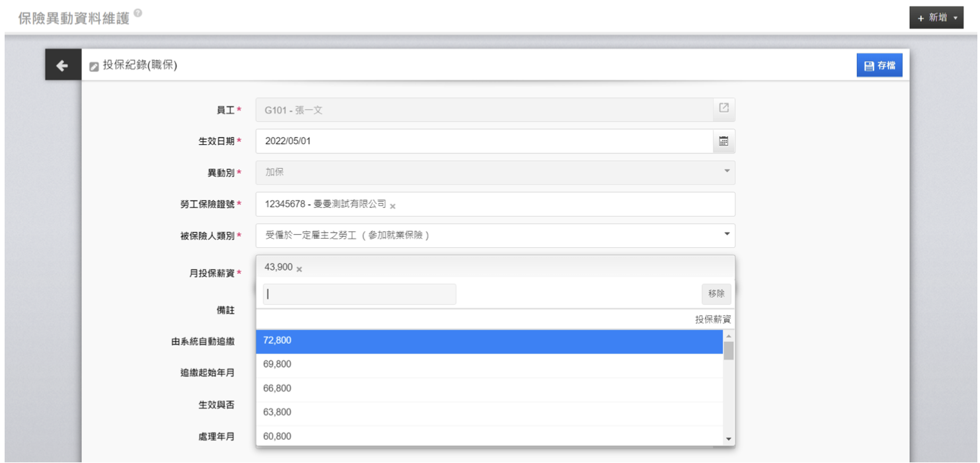Expand the 異動別 dropdown

click(727, 172)
